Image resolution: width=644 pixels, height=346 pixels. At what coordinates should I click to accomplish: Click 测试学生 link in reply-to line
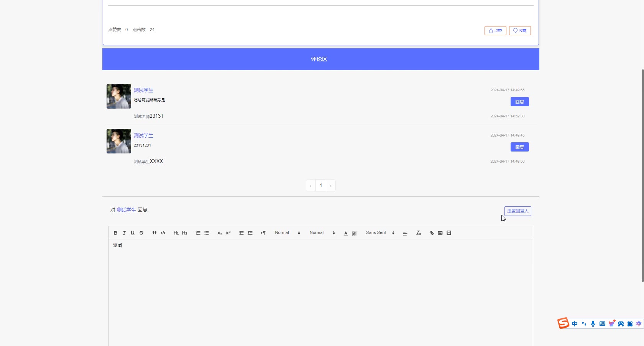pos(127,210)
